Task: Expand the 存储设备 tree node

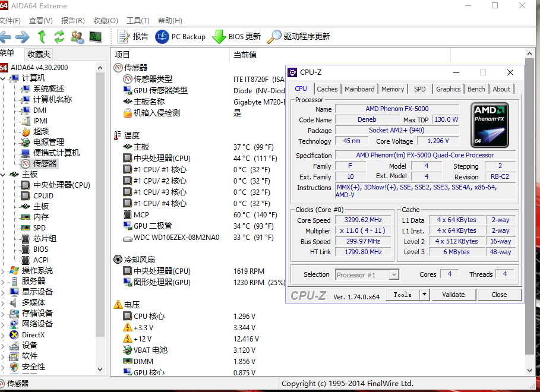Action: (x=3, y=314)
